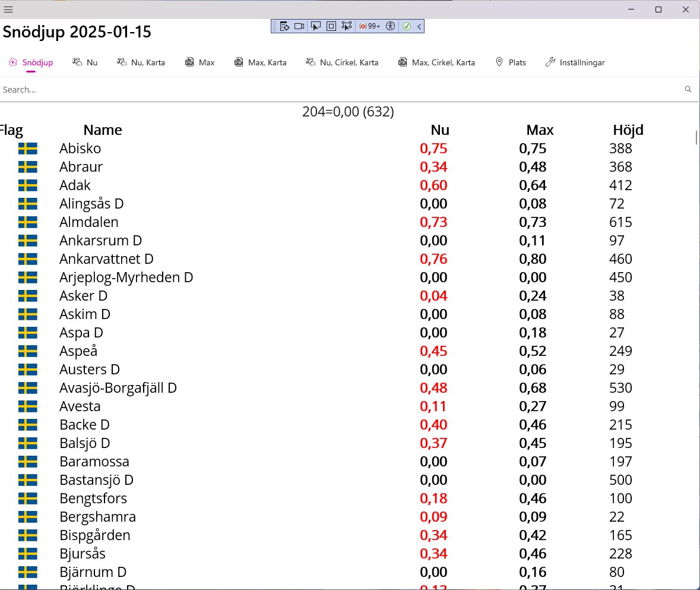The image size is (700, 590).
Task: Select the Nu, Cirkel, Karta tab
Action: [x=342, y=62]
